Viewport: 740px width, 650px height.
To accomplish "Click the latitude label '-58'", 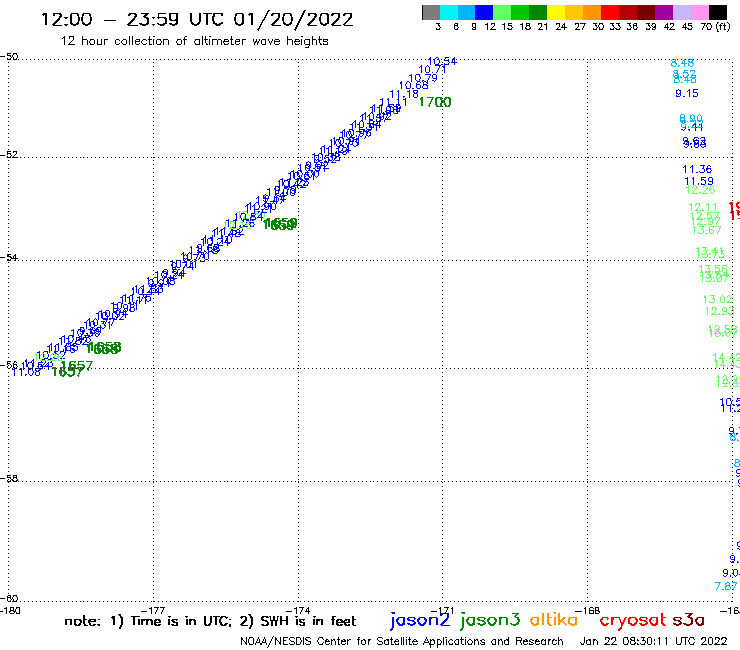I will pos(9,479).
